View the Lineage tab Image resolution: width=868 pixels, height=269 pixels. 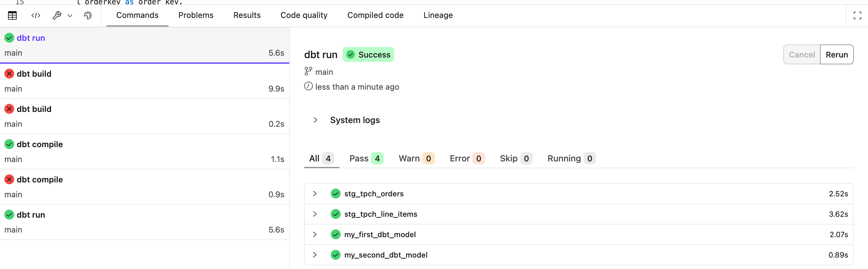click(x=438, y=15)
